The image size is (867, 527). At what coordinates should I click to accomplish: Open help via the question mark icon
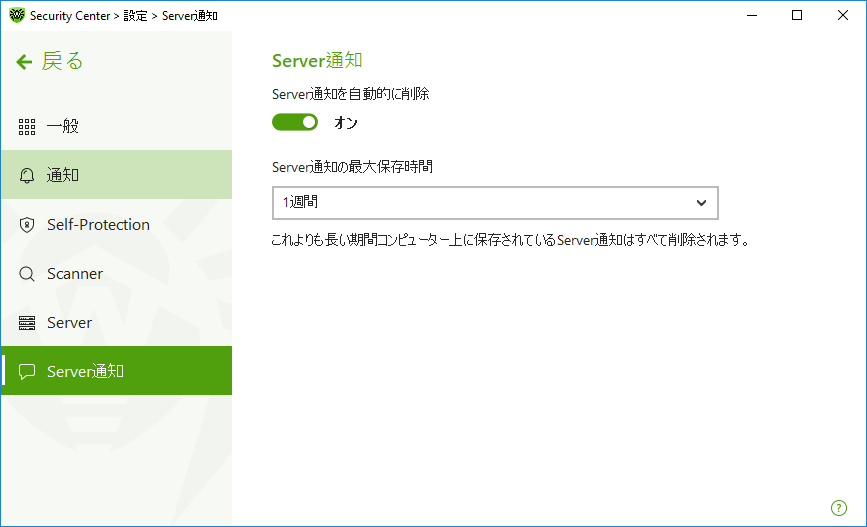(839, 508)
